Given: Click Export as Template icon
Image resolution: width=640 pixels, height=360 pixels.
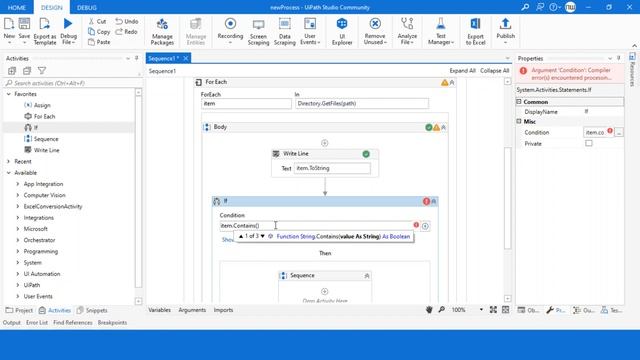Looking at the screenshot, I should tap(44, 24).
